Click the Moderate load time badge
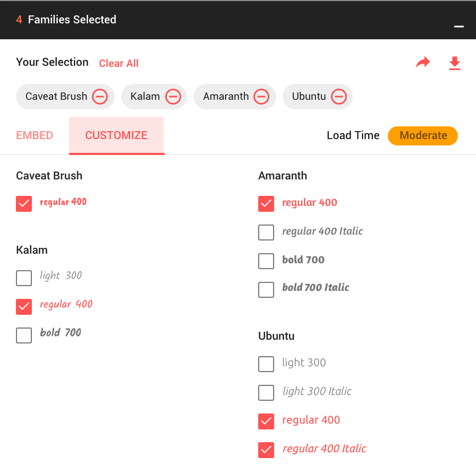Screen dimensions: 476x465 [422, 136]
